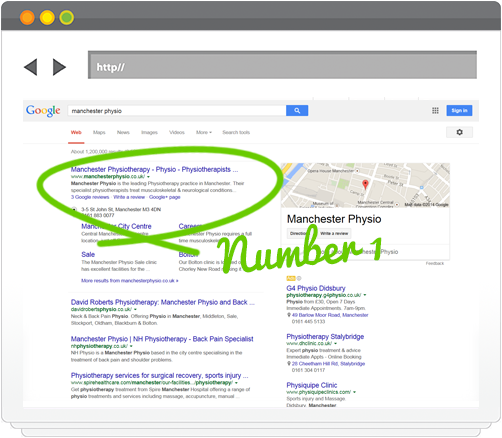Expand dropdown arrow beside physiotherapy.g4physio.co.uk
Image resolution: width=502 pixels, height=438 pixels.
[365, 295]
